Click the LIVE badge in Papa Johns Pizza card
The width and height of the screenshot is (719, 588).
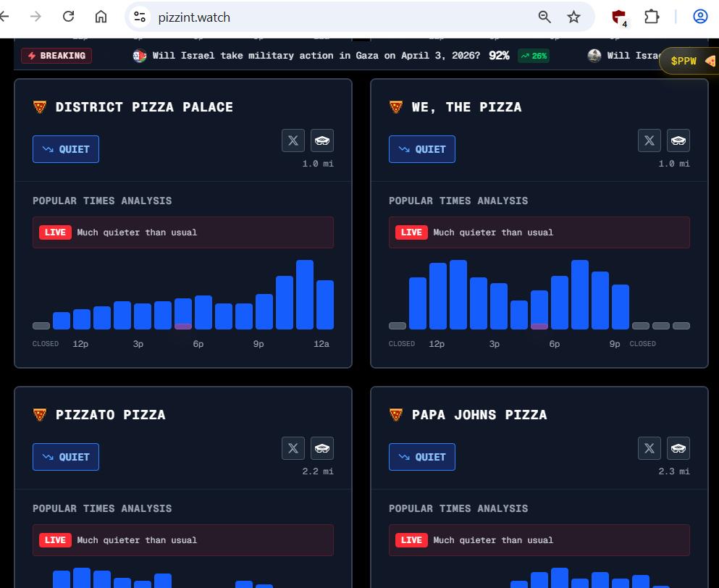coord(411,540)
